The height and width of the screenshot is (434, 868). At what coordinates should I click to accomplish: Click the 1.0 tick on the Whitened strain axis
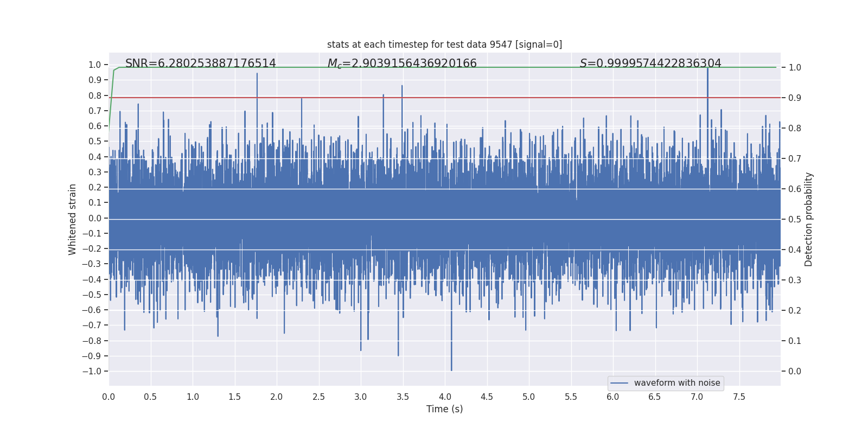click(x=95, y=65)
